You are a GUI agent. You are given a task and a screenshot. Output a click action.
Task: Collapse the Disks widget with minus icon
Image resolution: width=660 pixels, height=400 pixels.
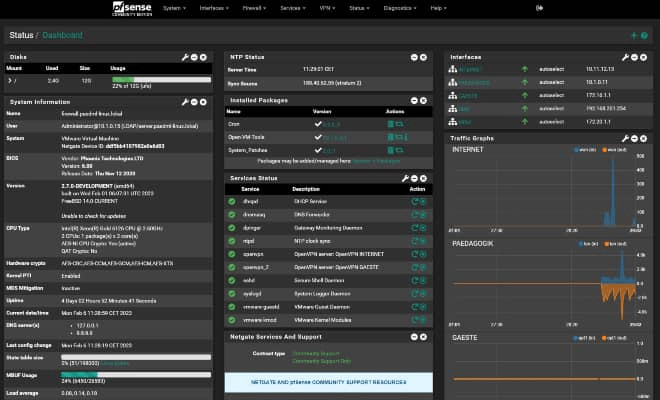(194, 57)
